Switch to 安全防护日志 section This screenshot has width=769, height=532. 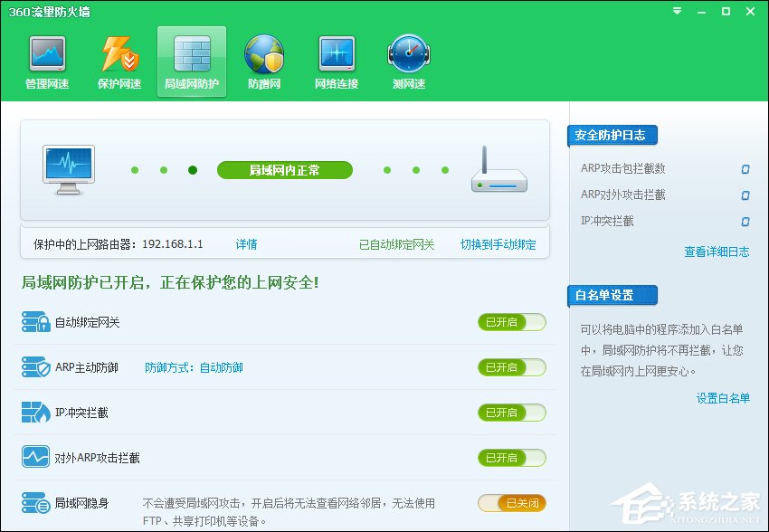click(x=612, y=135)
